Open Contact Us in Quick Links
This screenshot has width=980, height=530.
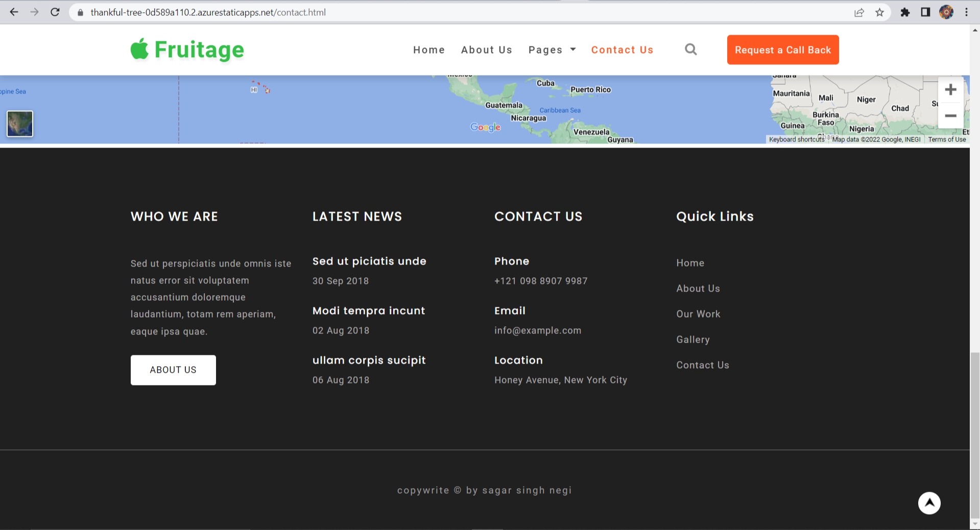703,365
